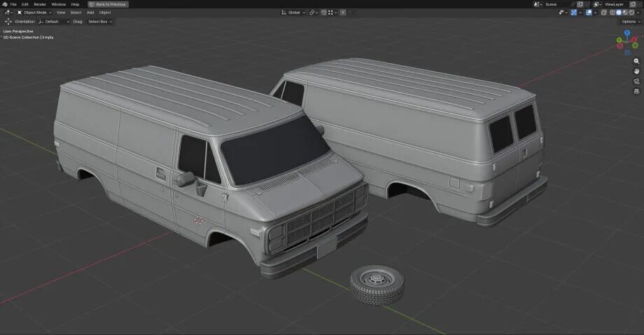Open the Options dropdown

tap(631, 21)
